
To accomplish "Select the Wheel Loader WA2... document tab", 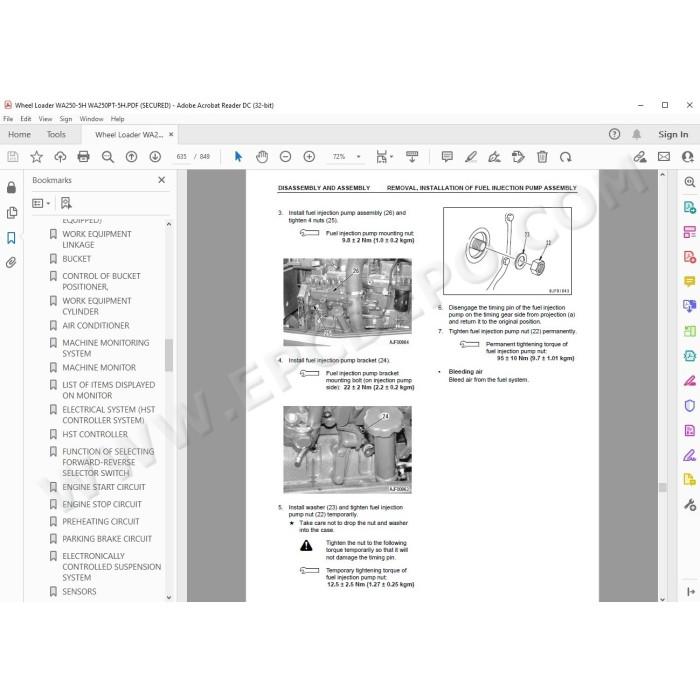I will click(x=129, y=134).
